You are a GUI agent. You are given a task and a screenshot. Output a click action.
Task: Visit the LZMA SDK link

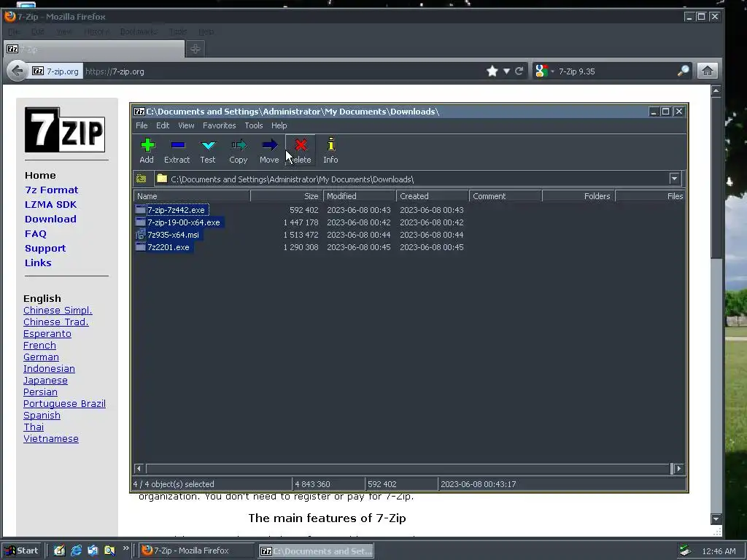50,205
